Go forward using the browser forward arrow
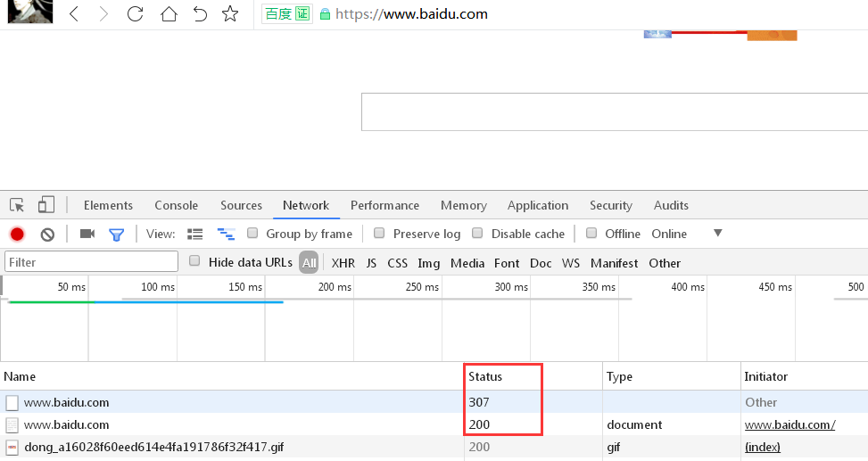Screen dimensions: 868x461 click(x=103, y=13)
